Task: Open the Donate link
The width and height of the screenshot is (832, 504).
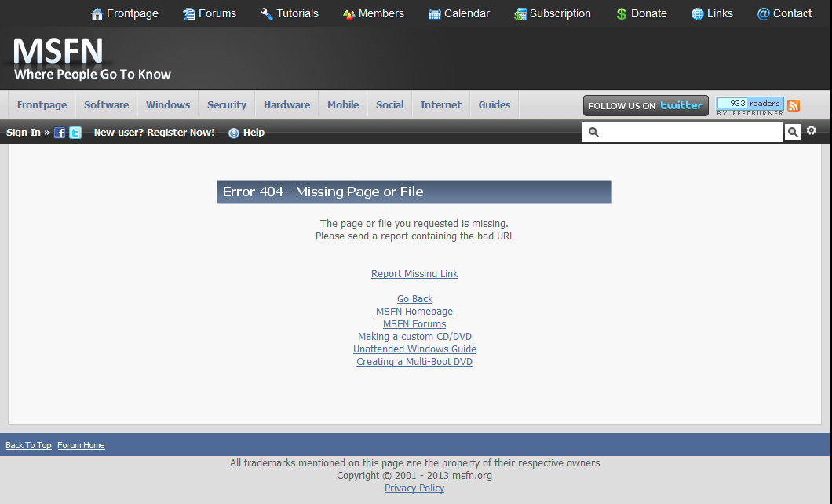Action: pyautogui.click(x=648, y=14)
